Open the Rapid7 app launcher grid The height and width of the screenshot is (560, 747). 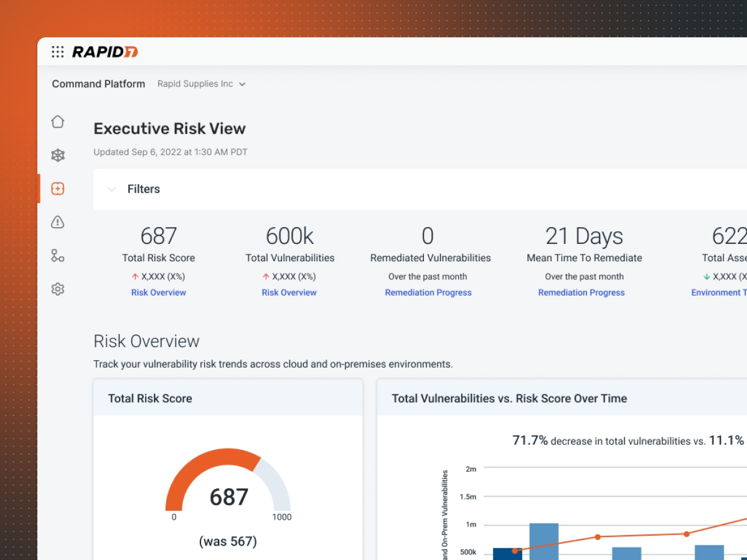click(x=58, y=52)
